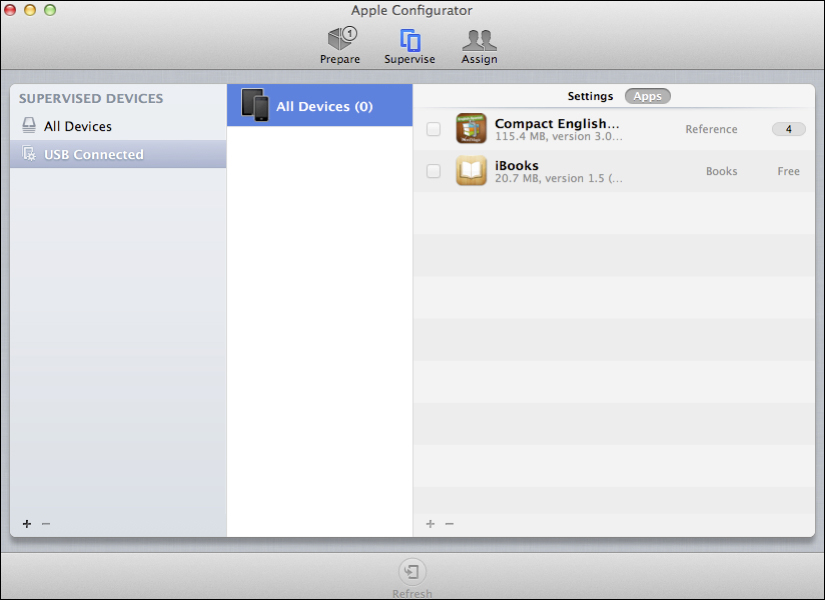Viewport: 825px width, 600px height.
Task: Minimize the Apple Configurator window
Action: coord(30,10)
